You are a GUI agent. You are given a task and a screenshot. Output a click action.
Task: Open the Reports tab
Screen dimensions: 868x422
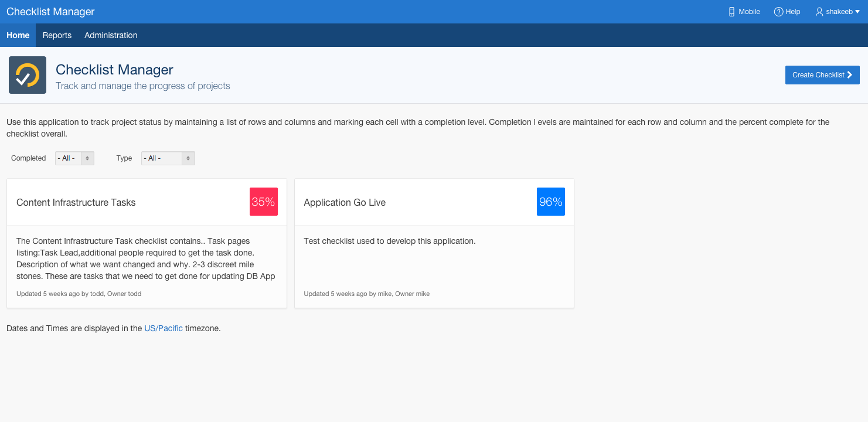(x=57, y=35)
